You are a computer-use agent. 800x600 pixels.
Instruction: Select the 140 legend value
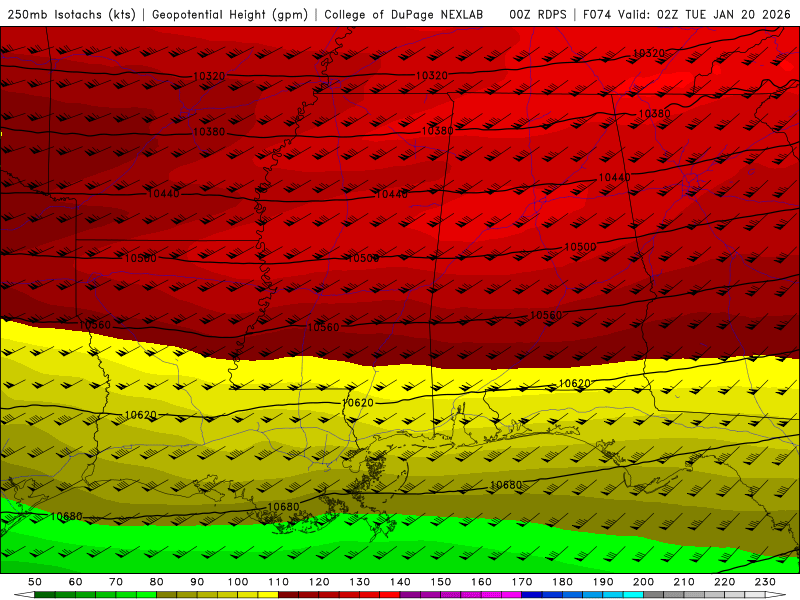(x=400, y=582)
